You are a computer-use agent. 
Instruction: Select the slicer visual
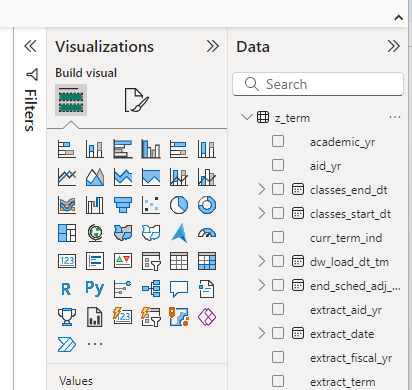pos(151,261)
